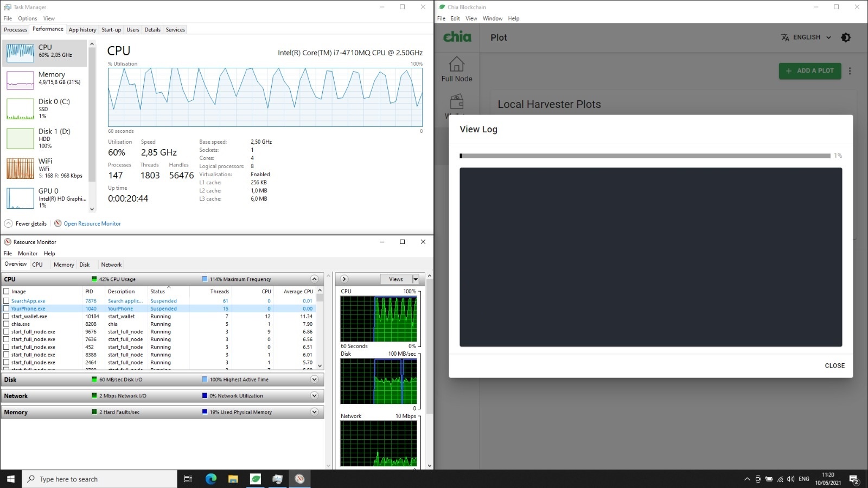Check the Image column select-all checkbox
Image resolution: width=868 pixels, height=488 pixels.
[7, 291]
